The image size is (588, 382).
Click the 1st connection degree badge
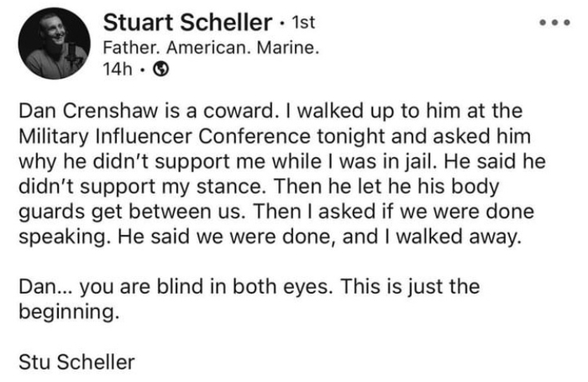click(x=302, y=24)
